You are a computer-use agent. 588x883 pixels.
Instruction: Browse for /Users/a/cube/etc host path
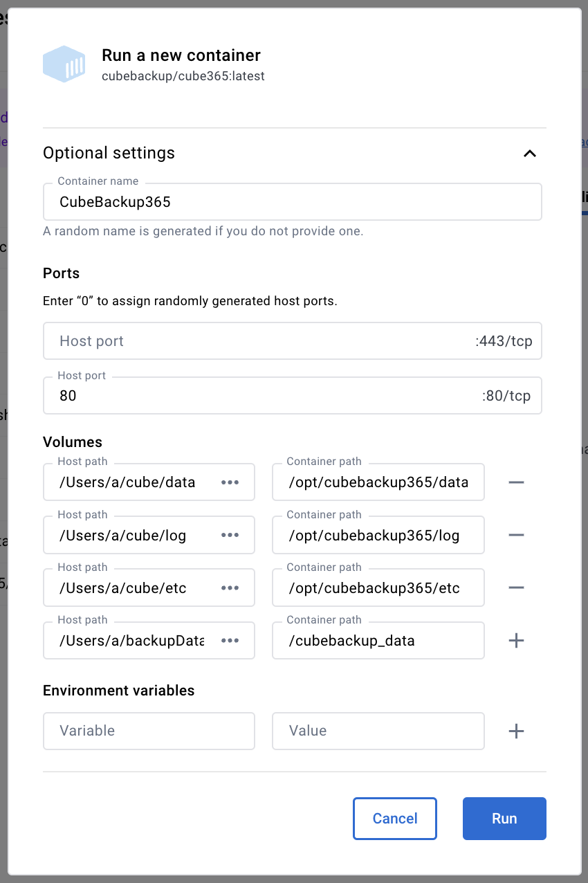pyautogui.click(x=230, y=588)
